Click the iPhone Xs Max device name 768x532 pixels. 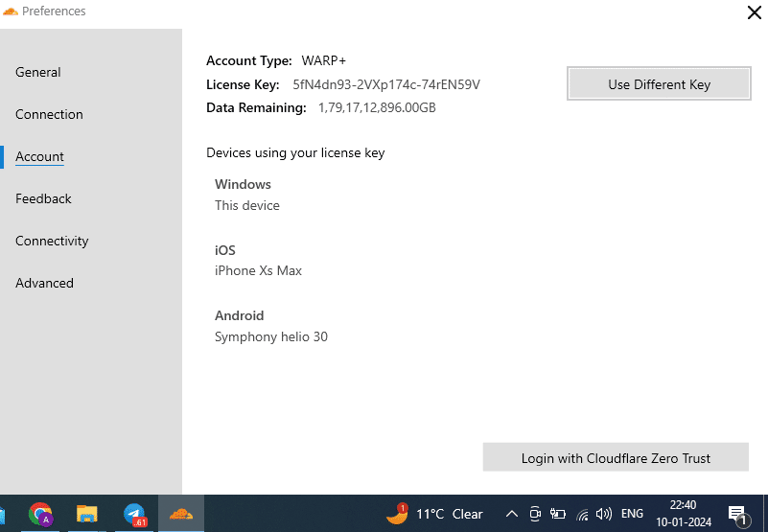(258, 270)
